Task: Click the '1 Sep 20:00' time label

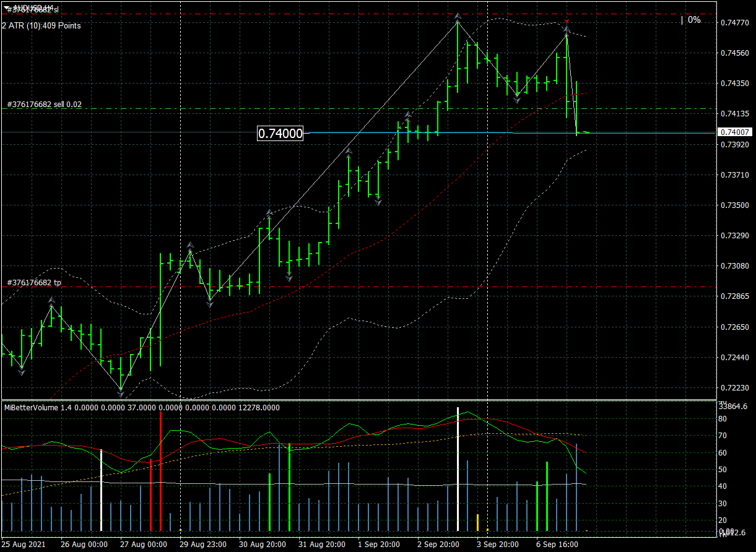Action: tap(379, 545)
